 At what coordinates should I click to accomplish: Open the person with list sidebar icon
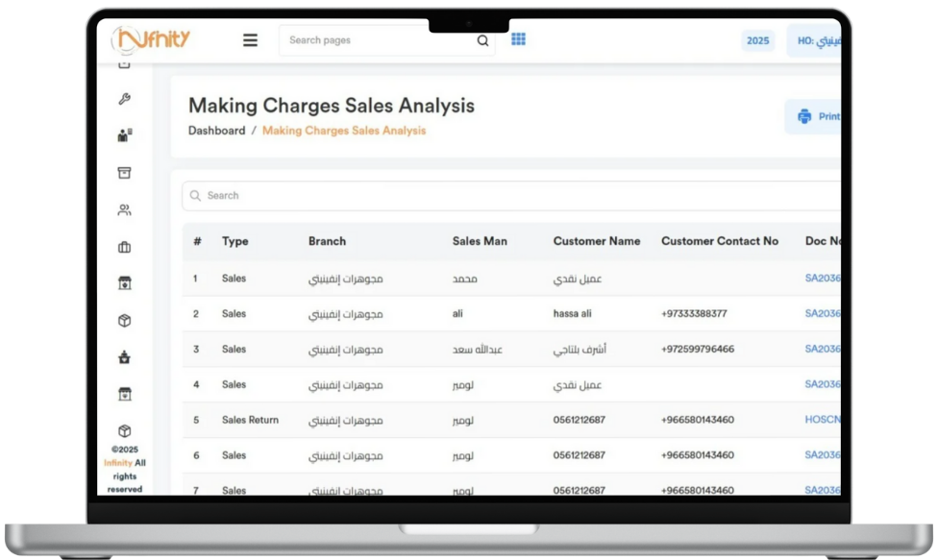pyautogui.click(x=124, y=136)
